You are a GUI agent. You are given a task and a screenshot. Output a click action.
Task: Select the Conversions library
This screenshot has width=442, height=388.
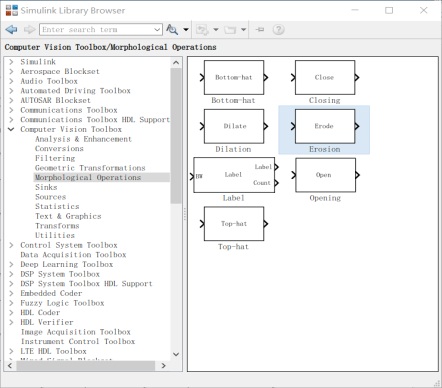point(59,149)
